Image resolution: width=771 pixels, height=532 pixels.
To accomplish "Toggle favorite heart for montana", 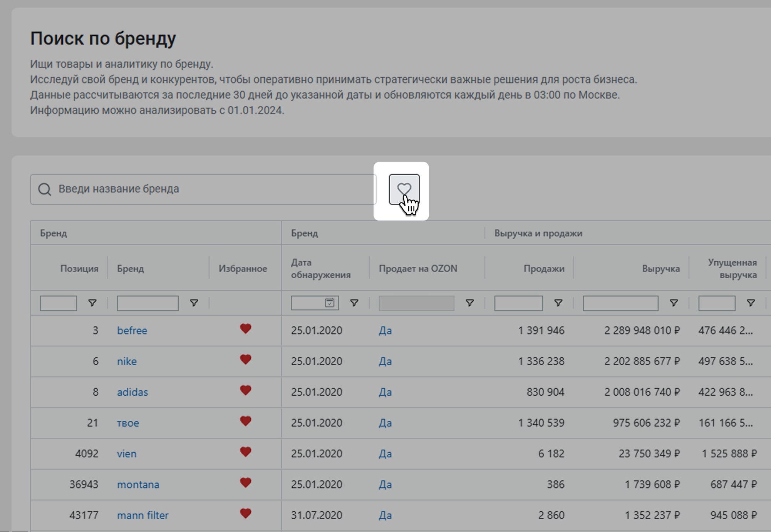I will pyautogui.click(x=246, y=483).
